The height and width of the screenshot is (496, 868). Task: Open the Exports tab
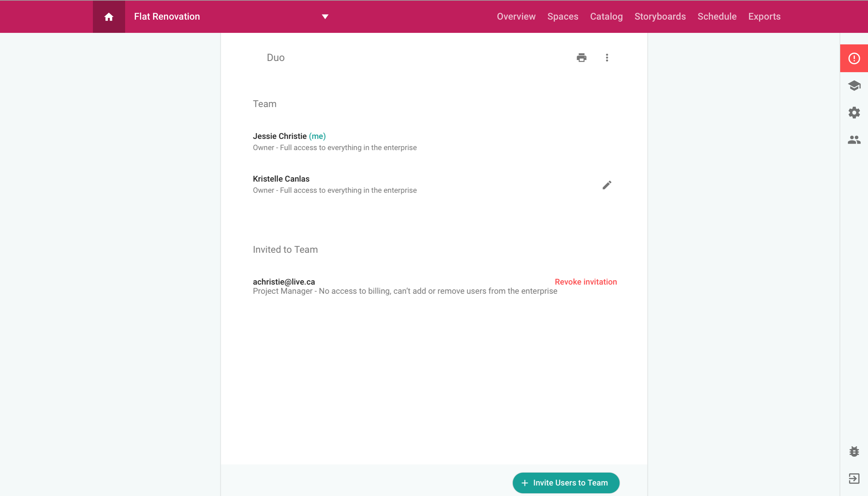tap(764, 17)
